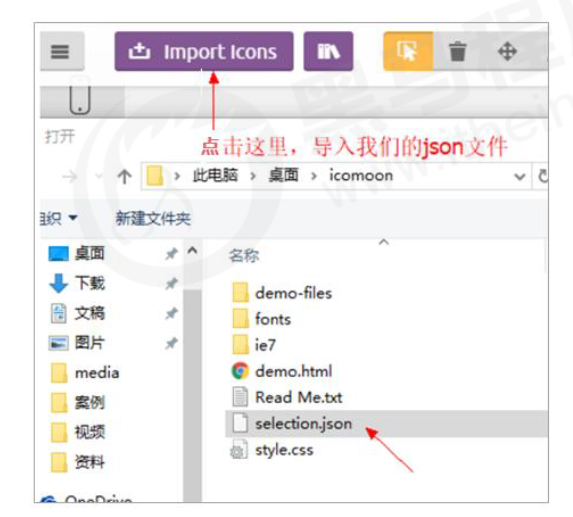Click the pin icon beside 桌面
Screen dimensions: 573x517
[x=171, y=254]
